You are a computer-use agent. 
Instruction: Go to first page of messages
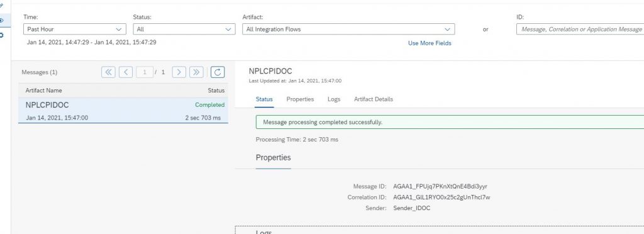(108, 72)
